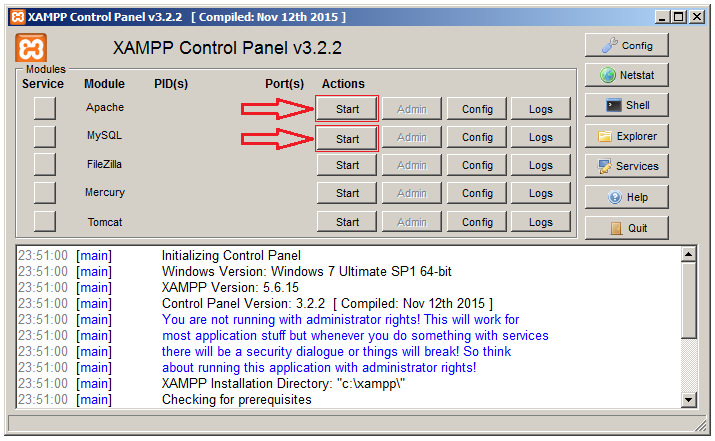
Task: Open Tomcat Config options
Action: coord(477,222)
